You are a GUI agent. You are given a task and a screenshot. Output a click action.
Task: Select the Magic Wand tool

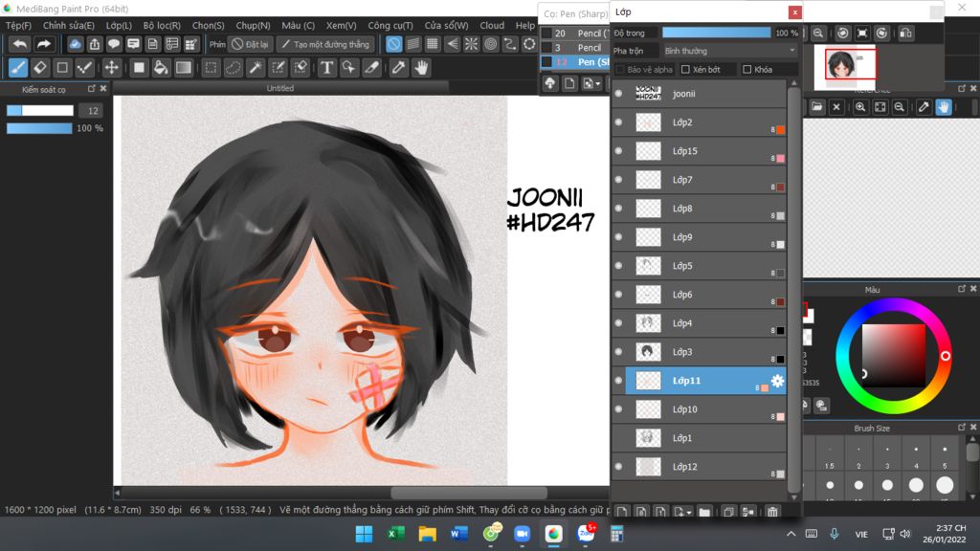(256, 68)
